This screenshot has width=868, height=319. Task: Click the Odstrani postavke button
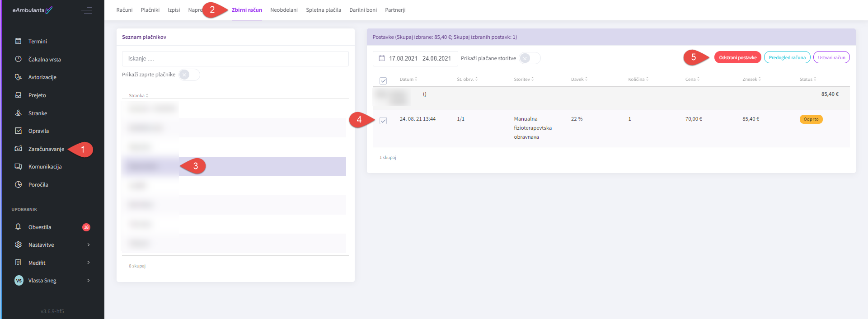tap(737, 57)
